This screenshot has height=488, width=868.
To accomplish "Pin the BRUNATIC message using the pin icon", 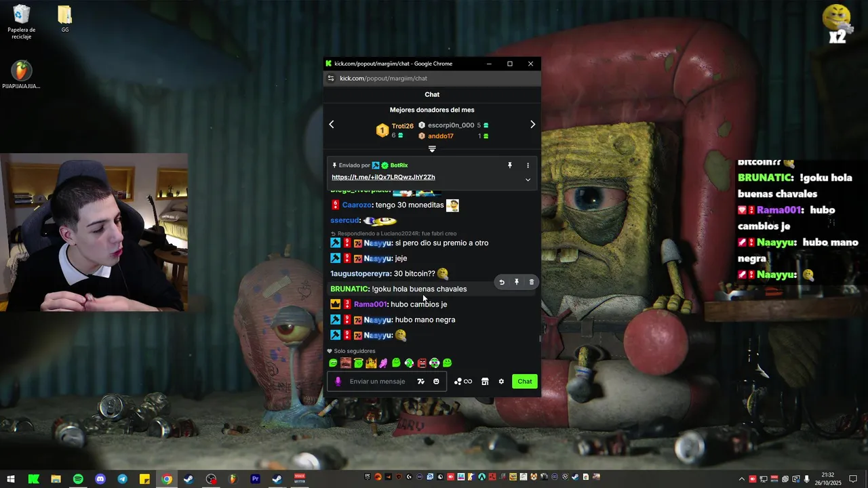I will (x=517, y=282).
